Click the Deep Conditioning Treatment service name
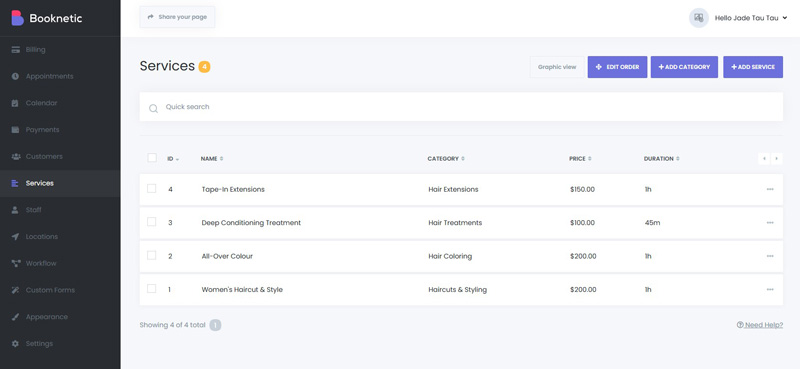This screenshot has width=800, height=369. 251,223
